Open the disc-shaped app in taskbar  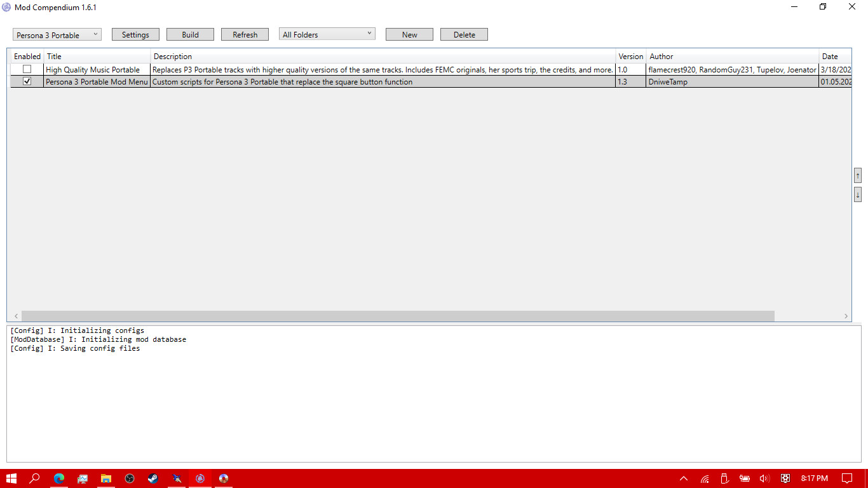tap(224, 478)
